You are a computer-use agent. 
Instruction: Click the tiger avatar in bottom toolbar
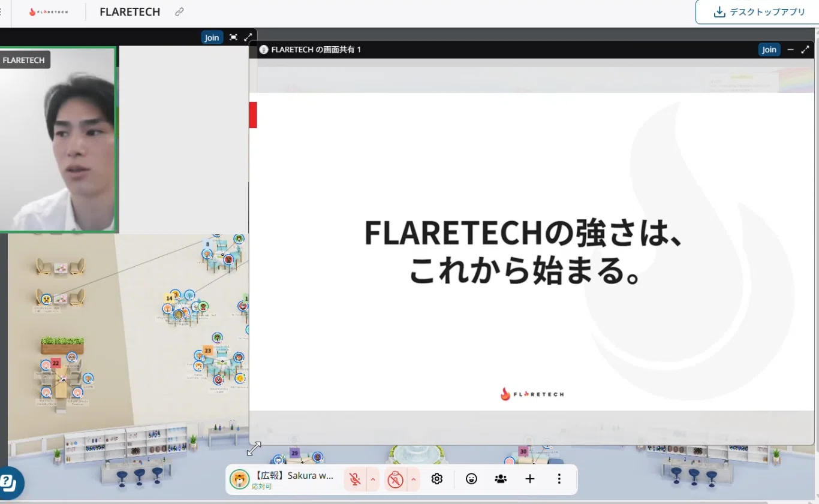(239, 479)
